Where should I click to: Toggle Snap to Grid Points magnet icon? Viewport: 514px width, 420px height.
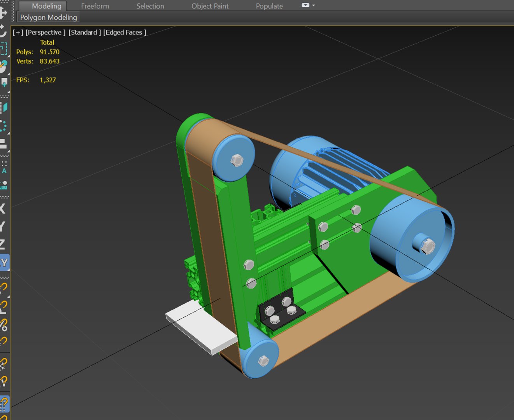[4, 404]
